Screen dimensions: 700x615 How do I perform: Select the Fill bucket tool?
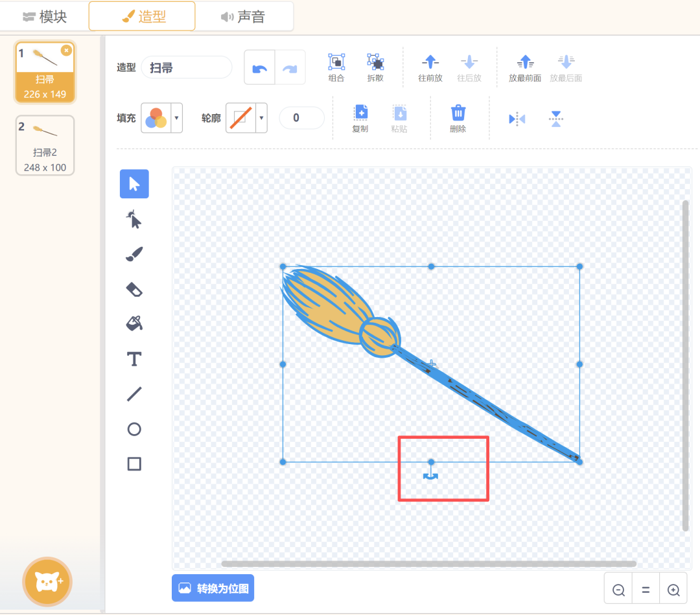(134, 323)
